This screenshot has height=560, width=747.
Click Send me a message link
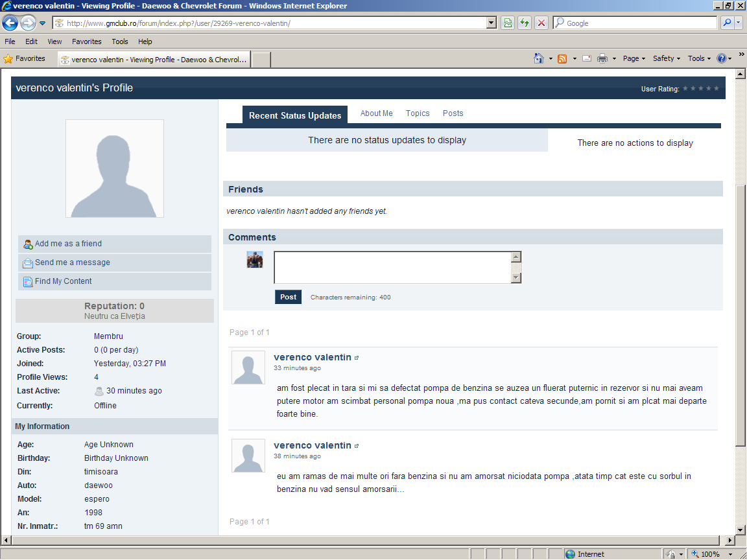[x=72, y=262]
